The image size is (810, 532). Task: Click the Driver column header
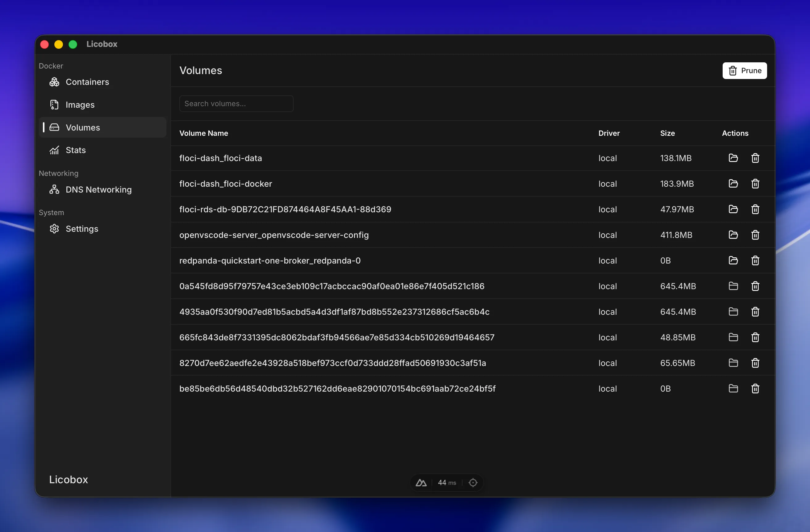pyautogui.click(x=609, y=133)
